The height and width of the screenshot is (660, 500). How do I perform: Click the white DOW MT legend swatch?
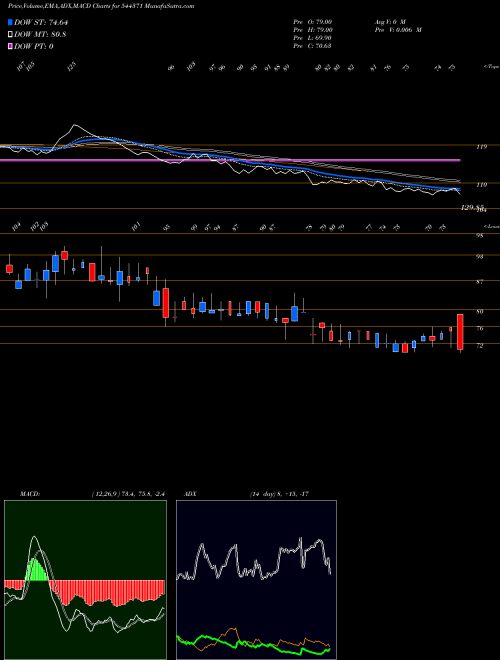tap(10, 35)
